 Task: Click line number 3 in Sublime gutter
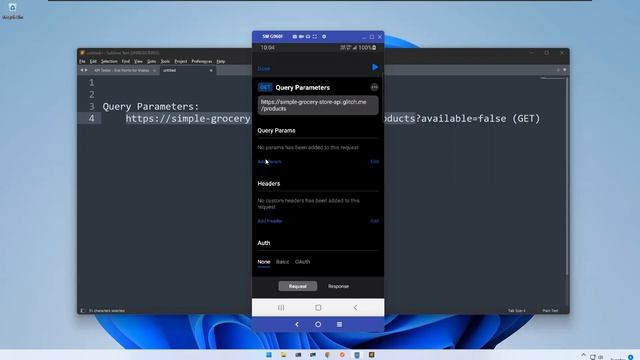click(x=91, y=107)
